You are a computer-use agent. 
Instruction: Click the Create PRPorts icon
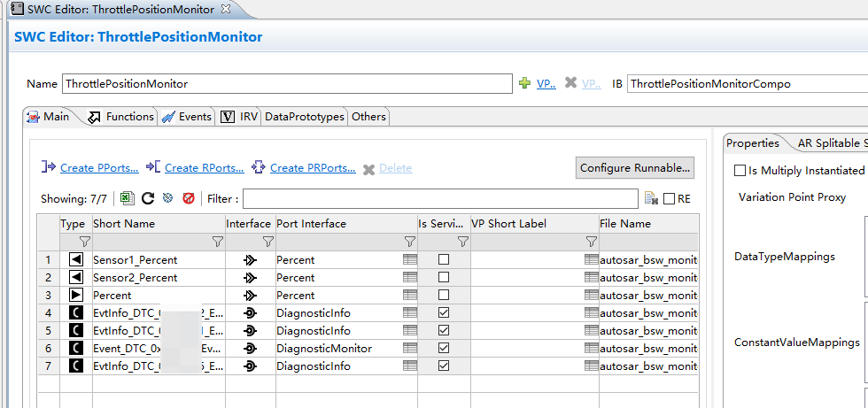coord(259,167)
